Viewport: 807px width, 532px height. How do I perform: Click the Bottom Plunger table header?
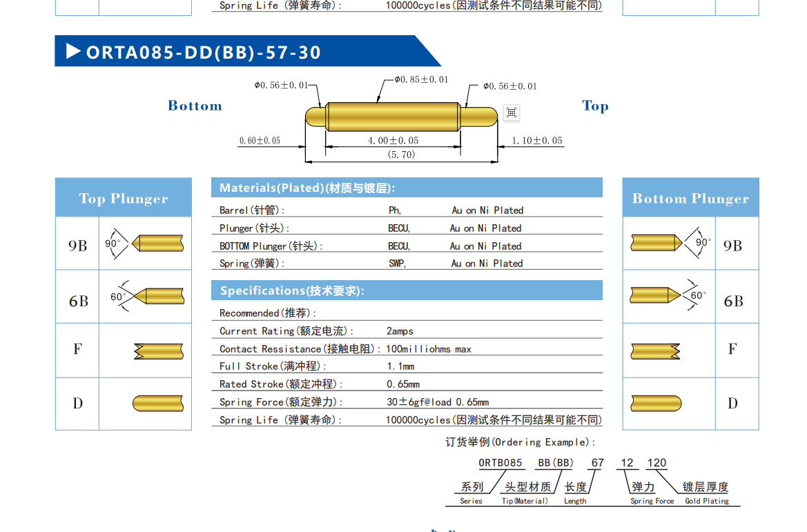click(x=690, y=199)
